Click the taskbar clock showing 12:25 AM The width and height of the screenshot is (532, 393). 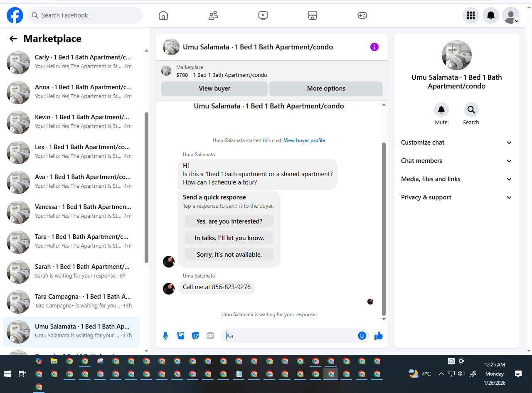point(495,374)
